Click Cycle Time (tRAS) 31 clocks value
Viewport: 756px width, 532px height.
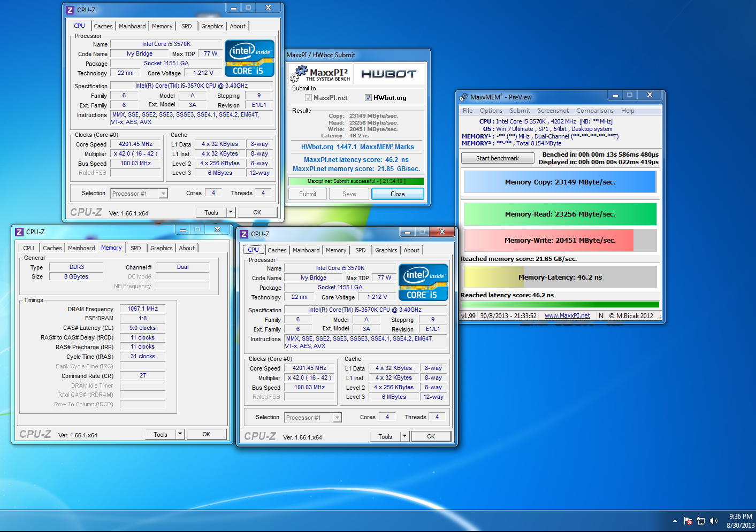pyautogui.click(x=143, y=356)
